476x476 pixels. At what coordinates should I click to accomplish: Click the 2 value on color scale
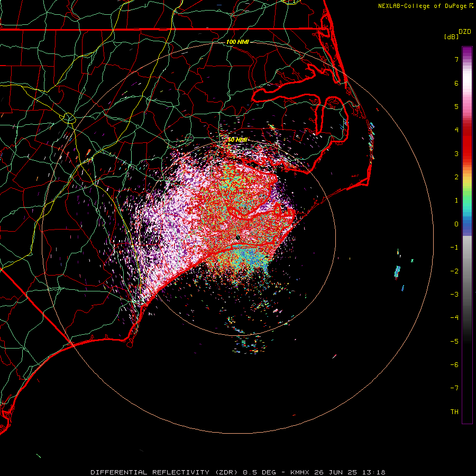(456, 177)
